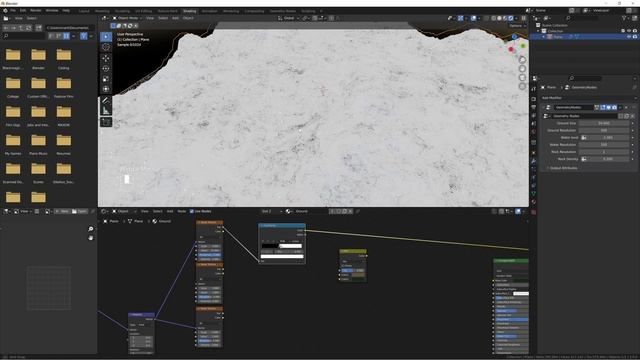
Task: Open the Render menu
Action: click(x=36, y=11)
